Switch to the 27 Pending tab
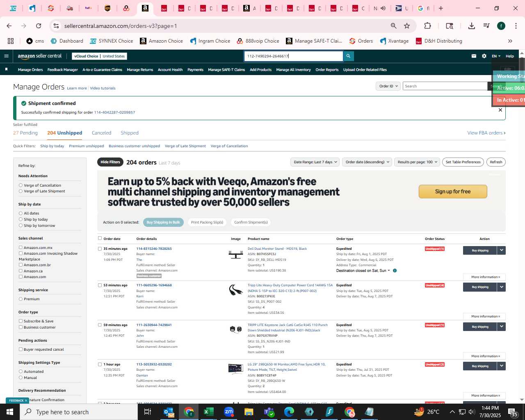The image size is (525, 420). 25,133
